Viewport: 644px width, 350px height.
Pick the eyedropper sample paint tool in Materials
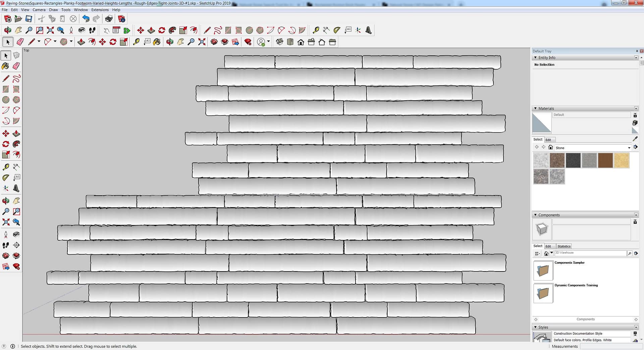(635, 139)
